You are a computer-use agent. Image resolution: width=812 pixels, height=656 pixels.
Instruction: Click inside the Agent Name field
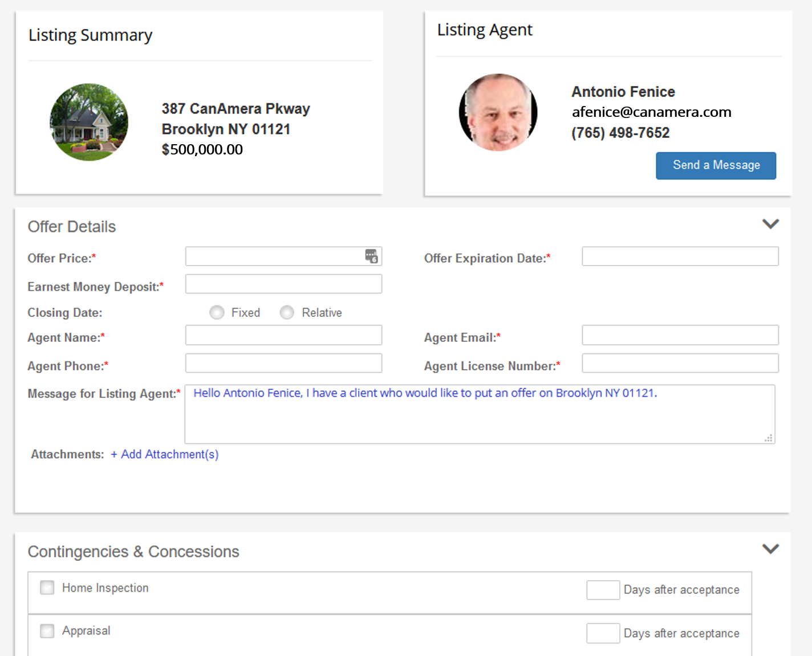pos(283,335)
